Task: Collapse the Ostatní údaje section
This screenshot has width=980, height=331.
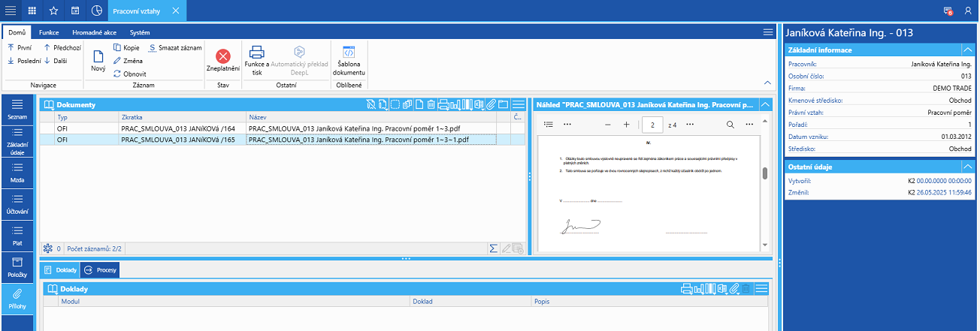Action: (x=969, y=167)
